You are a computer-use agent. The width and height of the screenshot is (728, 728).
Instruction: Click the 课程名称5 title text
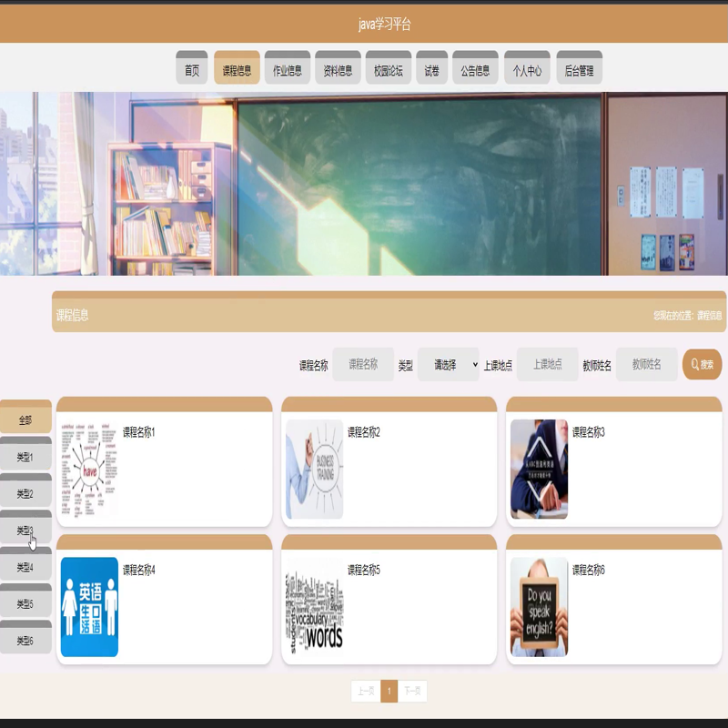[x=363, y=570]
